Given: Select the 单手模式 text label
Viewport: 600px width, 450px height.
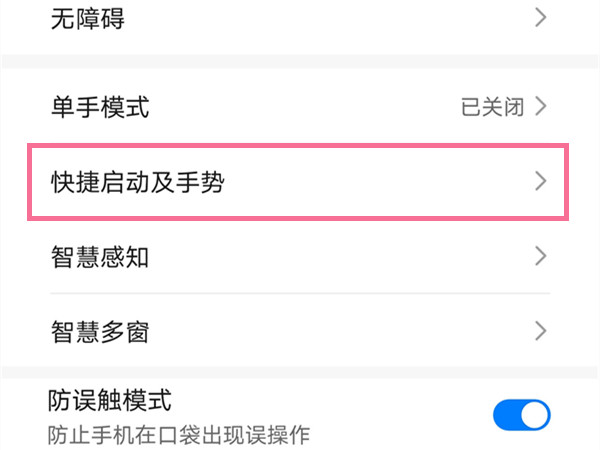Looking at the screenshot, I should (x=100, y=107).
